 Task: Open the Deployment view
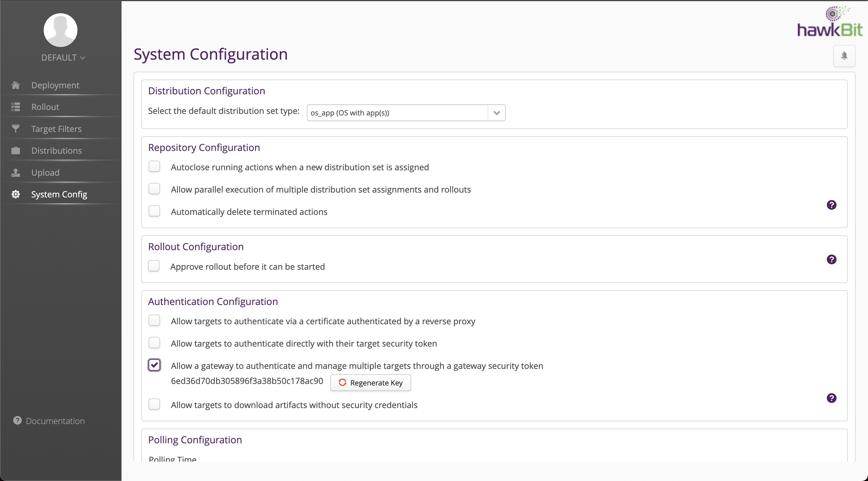tap(55, 85)
